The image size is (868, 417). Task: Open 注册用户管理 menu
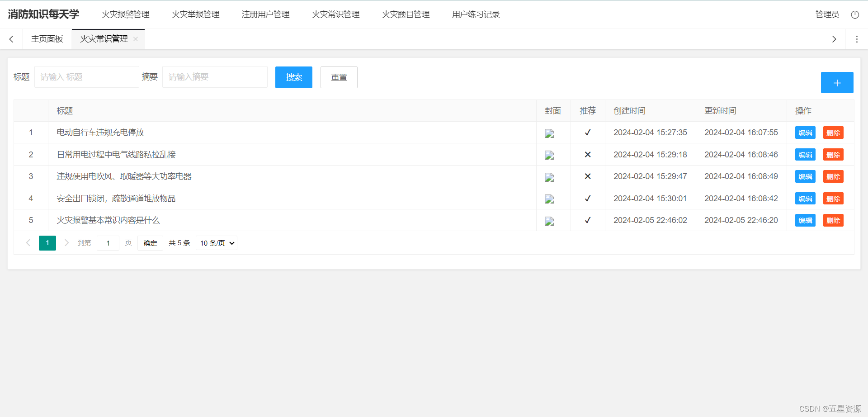(265, 14)
